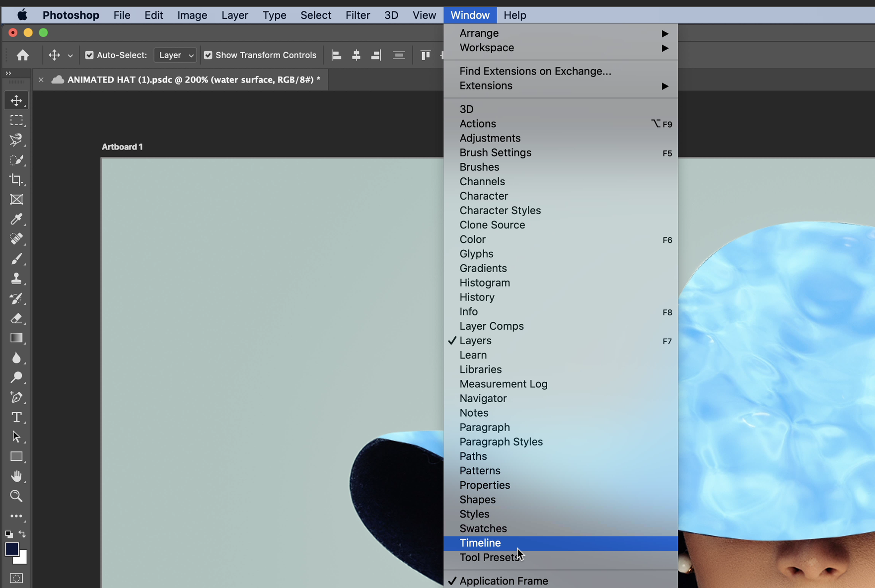Screen dimensions: 875x588
Task: Open the Apple menu
Action: [22, 15]
